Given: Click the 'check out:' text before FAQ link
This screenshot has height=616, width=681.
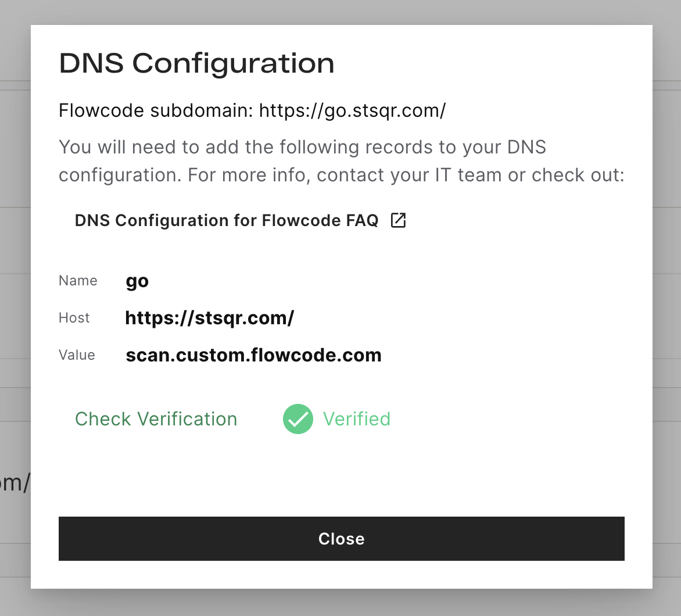Looking at the screenshot, I should coord(578,175).
